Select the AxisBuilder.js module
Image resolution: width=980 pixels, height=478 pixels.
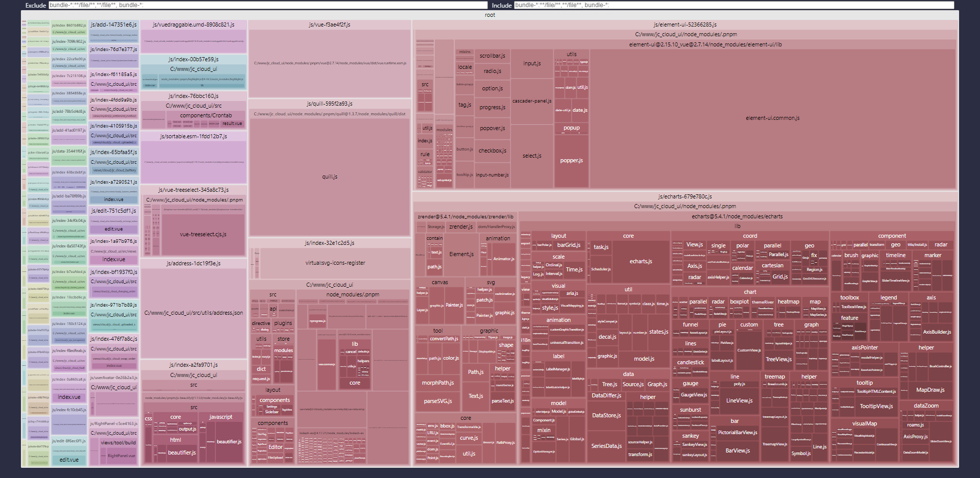937,332
